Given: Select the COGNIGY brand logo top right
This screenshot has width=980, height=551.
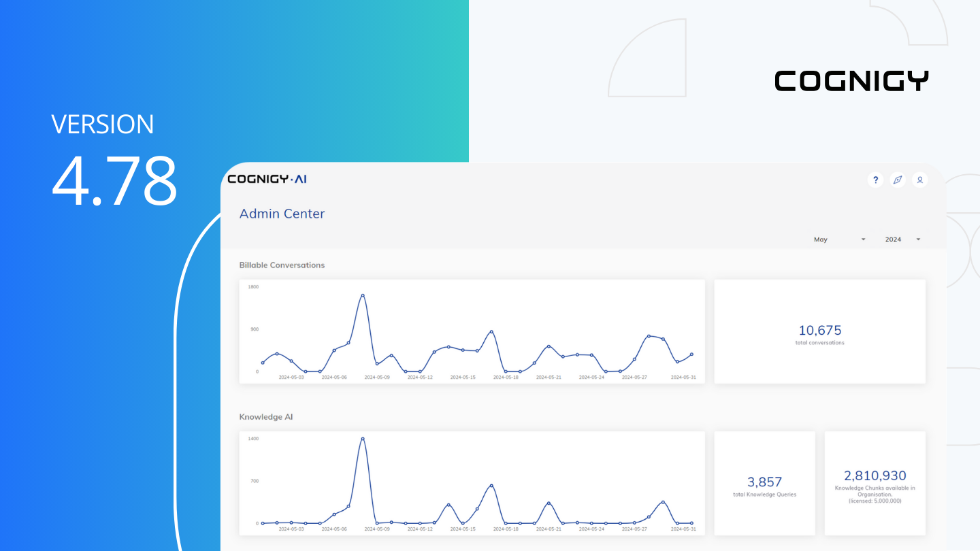Looking at the screenshot, I should [851, 80].
